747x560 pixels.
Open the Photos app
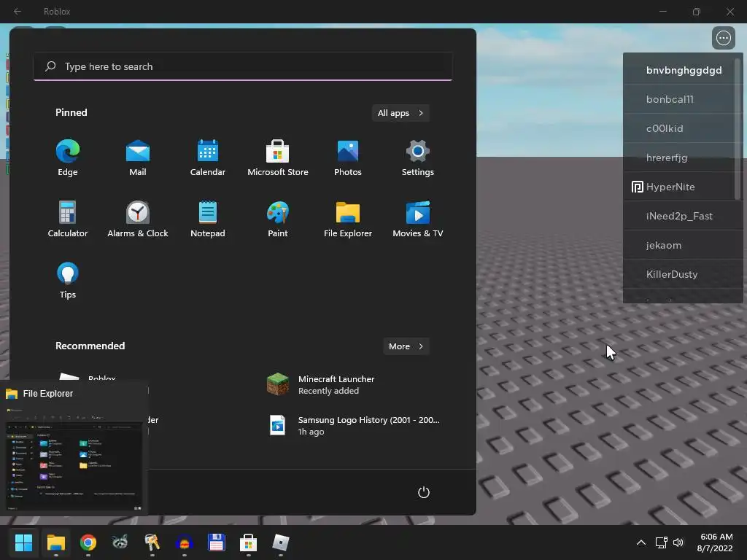click(x=348, y=158)
